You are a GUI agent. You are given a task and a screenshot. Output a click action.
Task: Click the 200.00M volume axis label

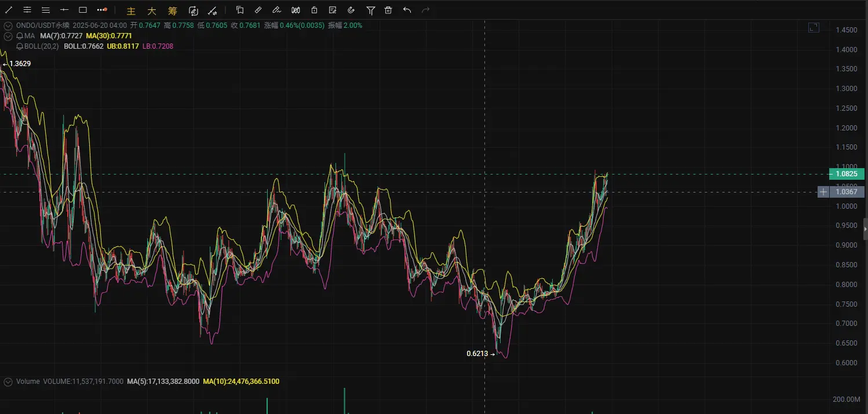coord(847,400)
